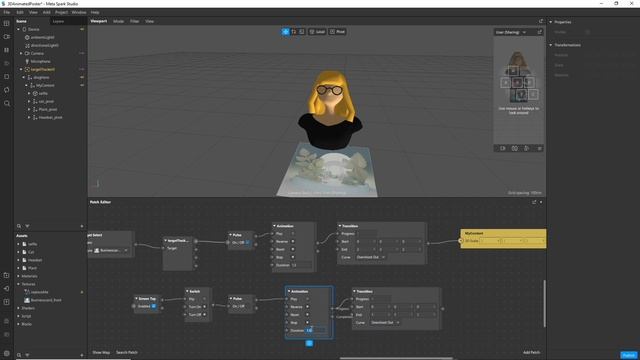Select the scale manipulator tool in viewport

click(x=302, y=32)
